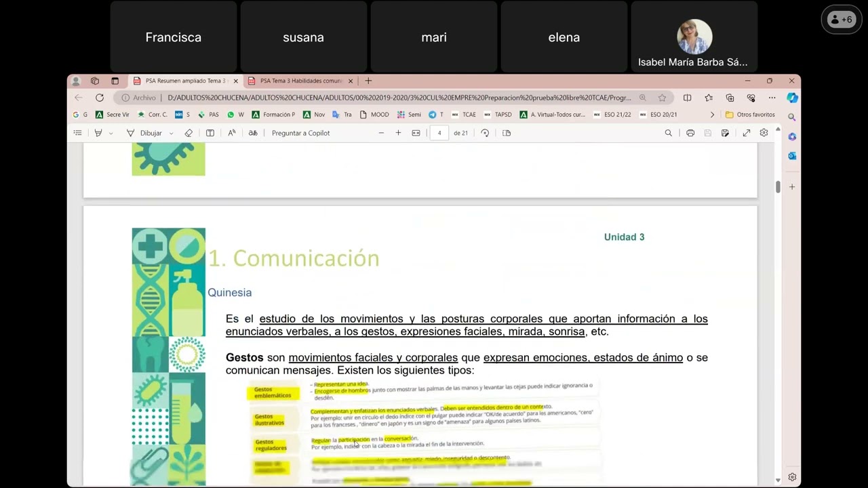The width and height of the screenshot is (868, 488).
Task: Open the TCAE bookmark
Action: (x=464, y=115)
